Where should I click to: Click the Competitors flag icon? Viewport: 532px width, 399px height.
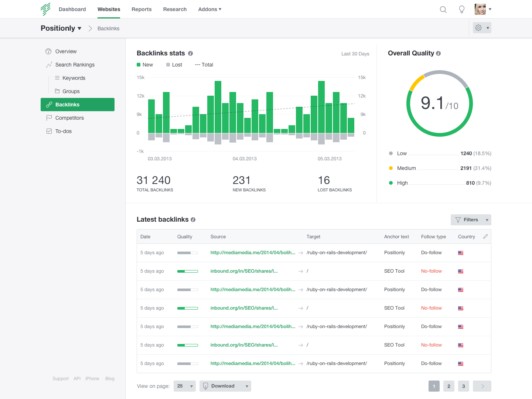click(49, 118)
